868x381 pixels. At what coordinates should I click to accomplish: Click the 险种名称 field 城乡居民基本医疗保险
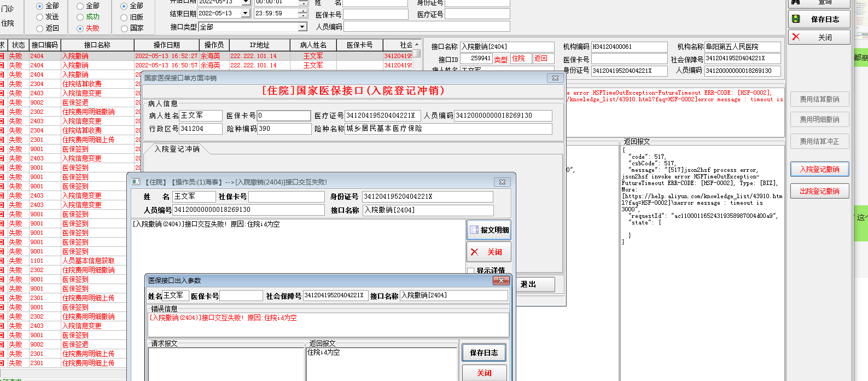448,129
